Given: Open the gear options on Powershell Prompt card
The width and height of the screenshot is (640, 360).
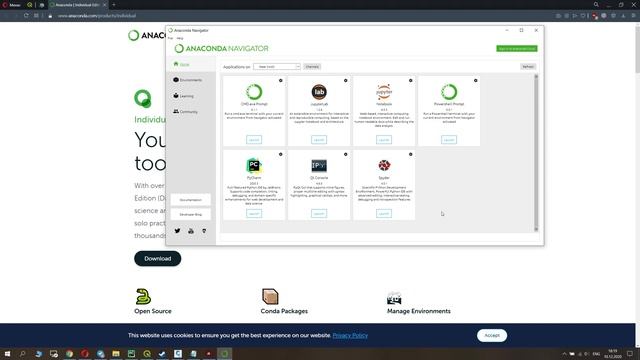Looking at the screenshot, I should [476, 80].
